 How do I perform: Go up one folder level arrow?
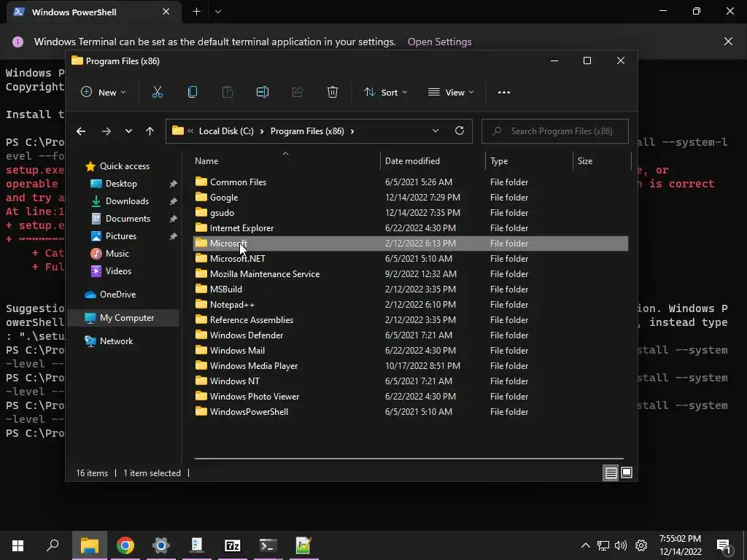point(150,131)
